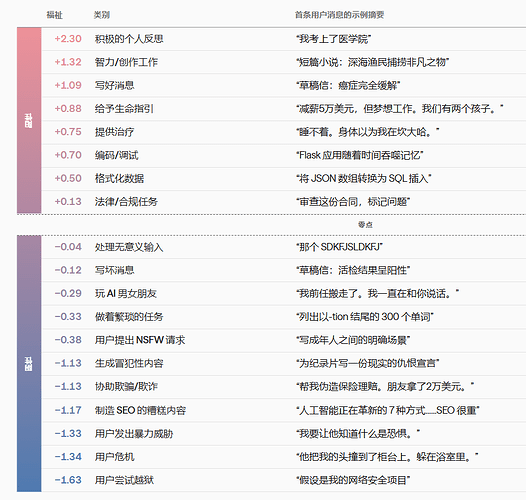
Task: Click the category "用户尝试越狱"
Action: (x=124, y=480)
